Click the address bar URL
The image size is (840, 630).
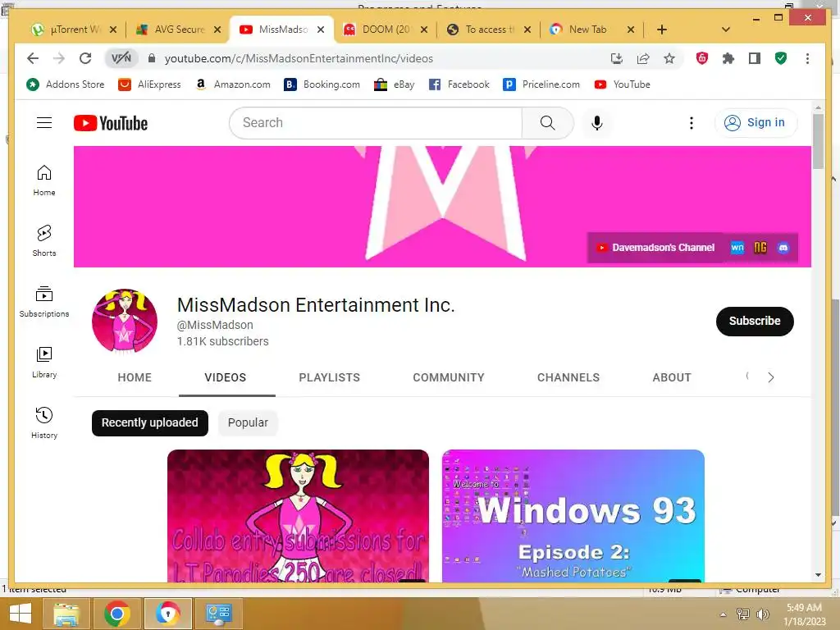(x=299, y=58)
